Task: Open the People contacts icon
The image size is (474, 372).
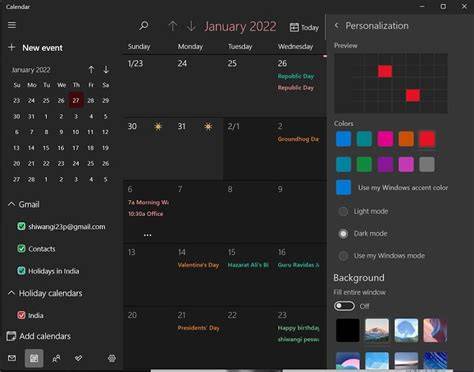Action: pyautogui.click(x=56, y=358)
